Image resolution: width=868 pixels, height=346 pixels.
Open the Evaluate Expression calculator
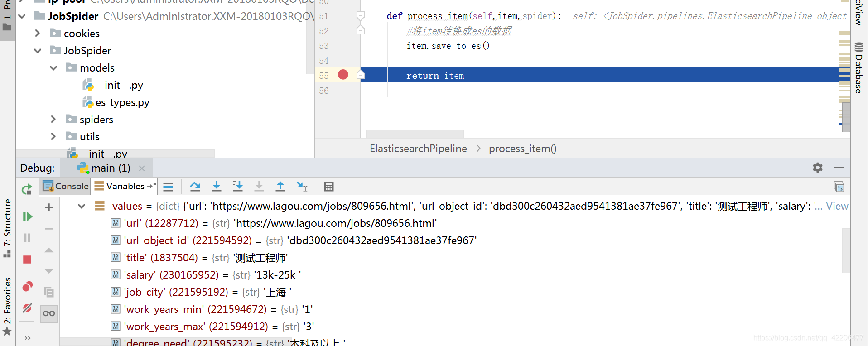[x=329, y=187]
